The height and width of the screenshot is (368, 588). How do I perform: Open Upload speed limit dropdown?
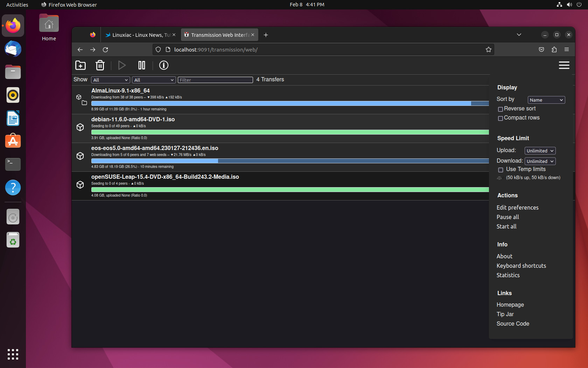tap(540, 151)
